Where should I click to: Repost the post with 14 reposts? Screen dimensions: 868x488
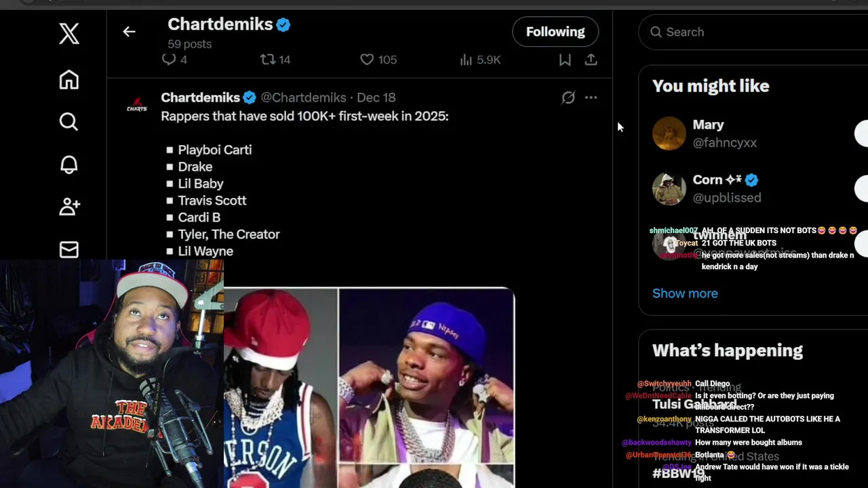[x=269, y=60]
